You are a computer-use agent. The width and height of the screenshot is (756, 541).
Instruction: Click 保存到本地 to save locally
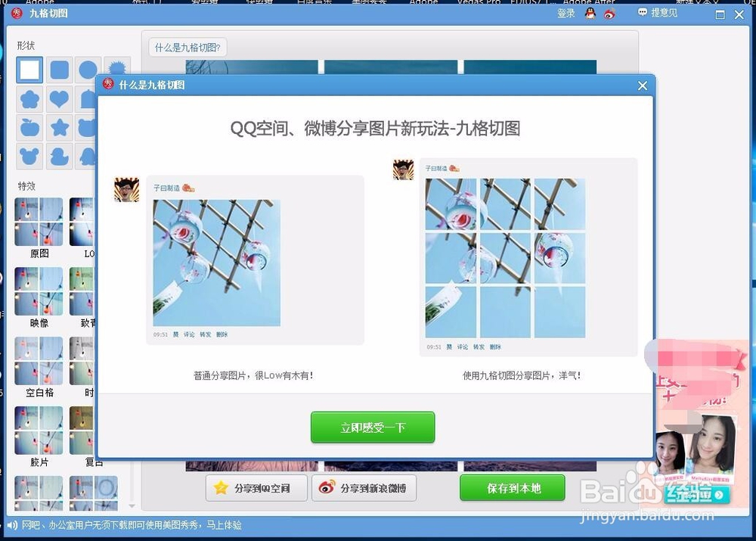click(512, 488)
